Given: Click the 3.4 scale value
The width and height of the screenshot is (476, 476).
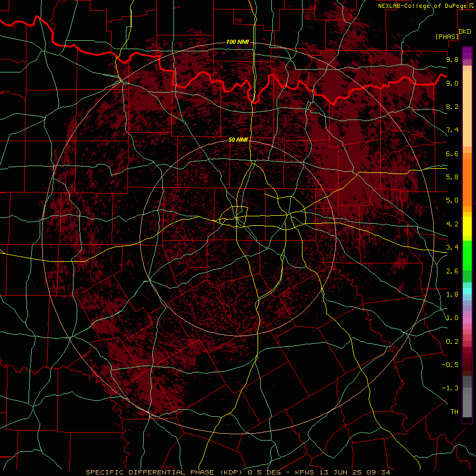Looking at the screenshot, I should 452,248.
